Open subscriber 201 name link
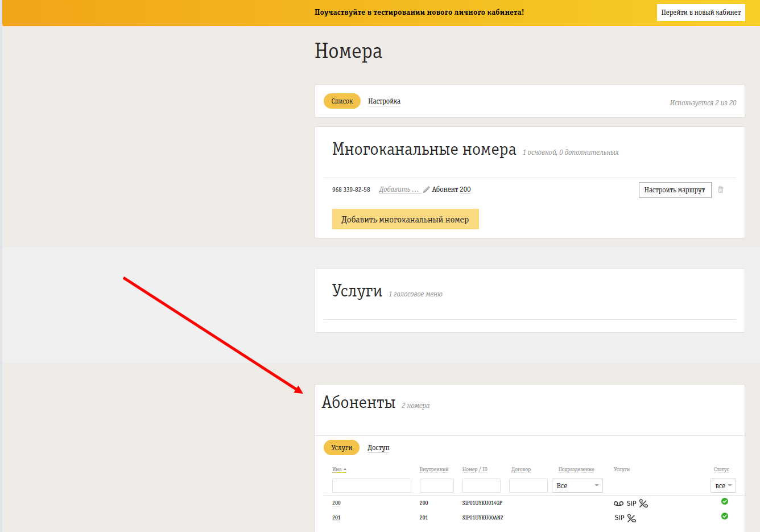The image size is (760, 532). (336, 518)
